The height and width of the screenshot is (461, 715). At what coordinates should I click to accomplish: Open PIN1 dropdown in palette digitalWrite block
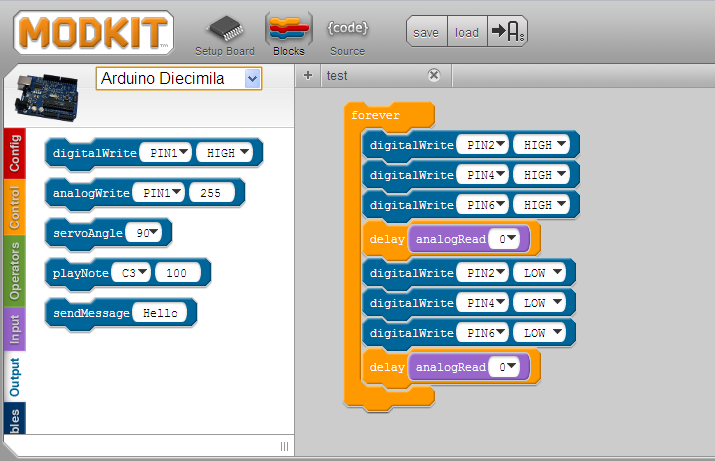click(166, 153)
